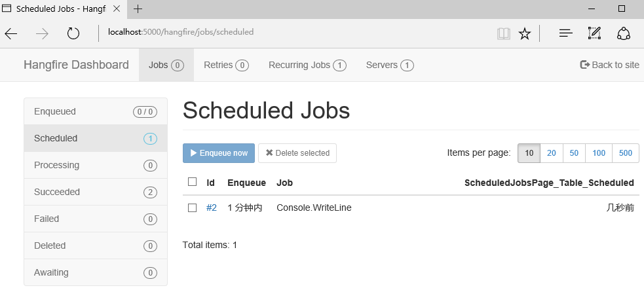Open the reading view book icon

(x=504, y=33)
